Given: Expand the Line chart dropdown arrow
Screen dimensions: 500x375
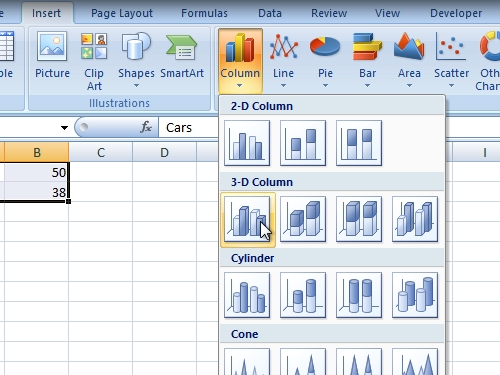Looking at the screenshot, I should [x=283, y=86].
